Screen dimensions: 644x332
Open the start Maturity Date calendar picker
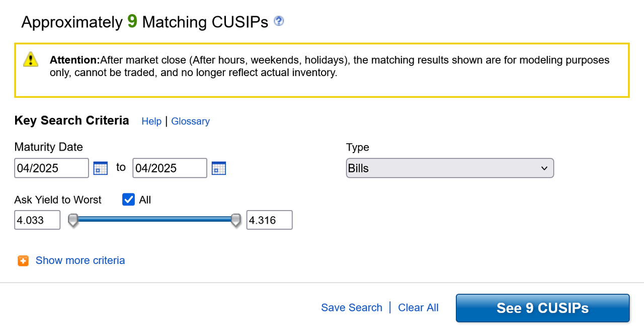[x=101, y=168]
